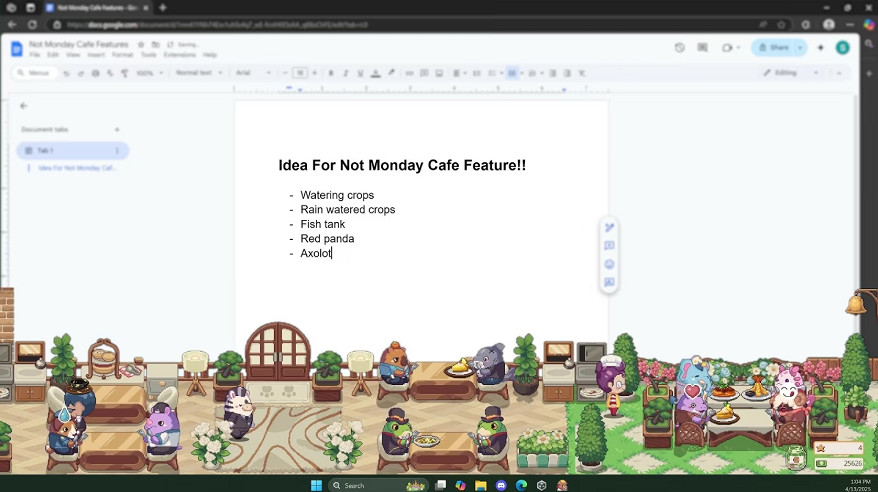Viewport: 878px width, 492px height.
Task: Toggle italic formatting
Action: (345, 73)
